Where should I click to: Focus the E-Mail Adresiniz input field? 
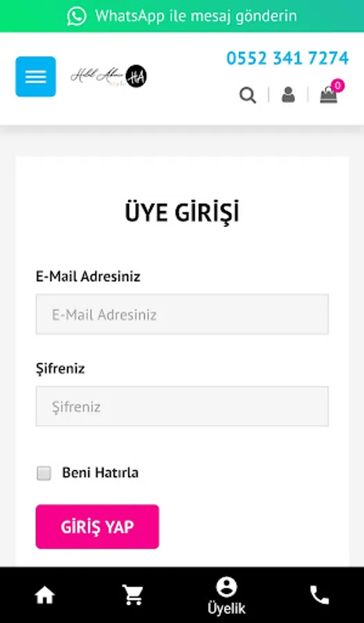coord(182,314)
